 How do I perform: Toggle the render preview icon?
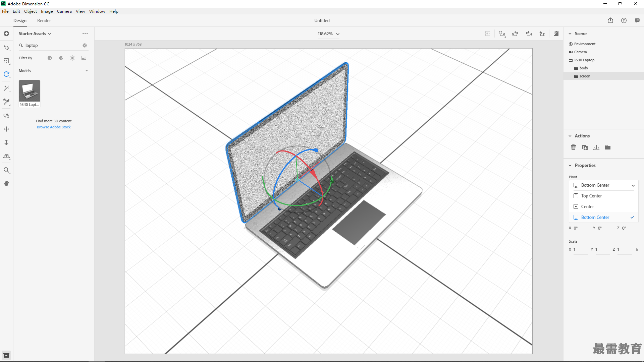point(556,34)
